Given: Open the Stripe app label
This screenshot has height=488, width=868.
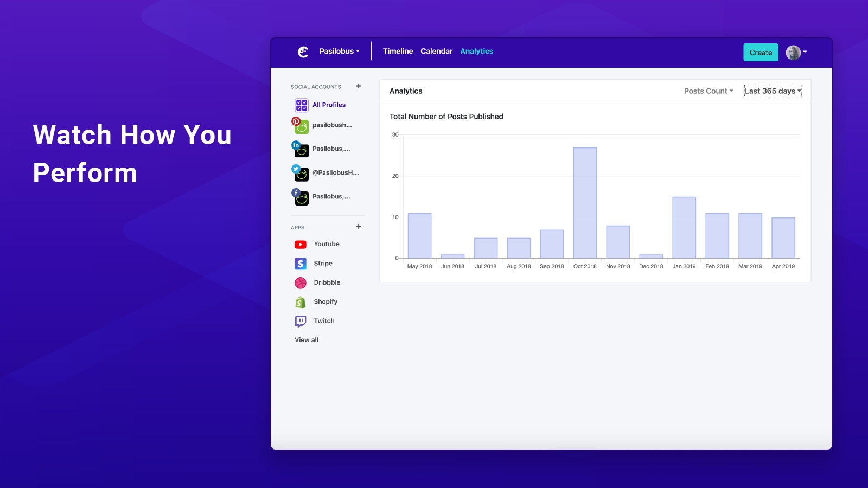Looking at the screenshot, I should [x=323, y=264].
